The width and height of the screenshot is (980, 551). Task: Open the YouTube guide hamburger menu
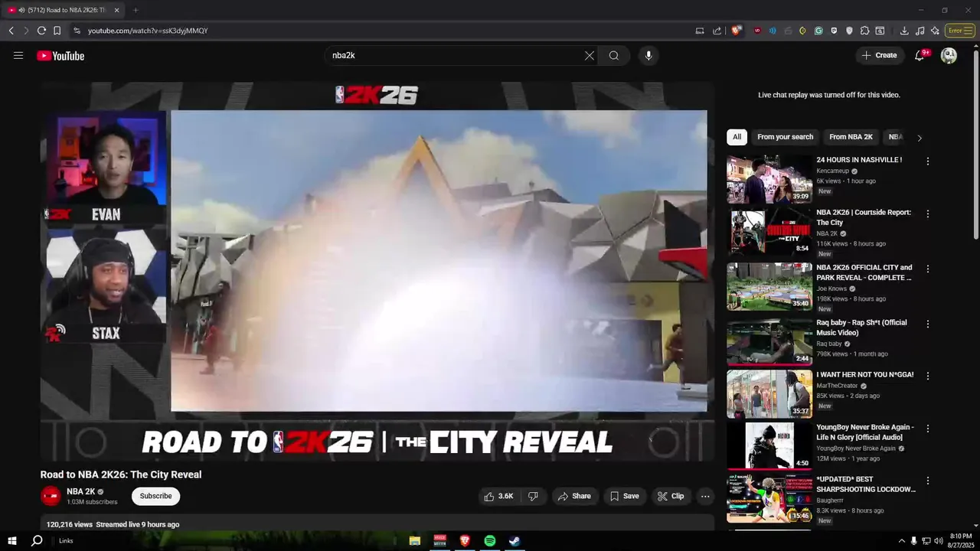[x=18, y=55]
